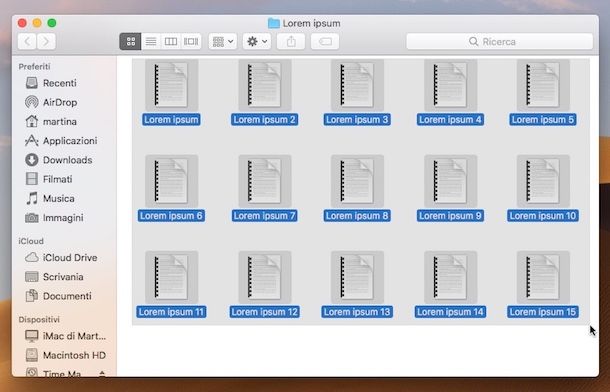Click the Lorem ipsum 10 file icon
Viewport: 610px width, 392px height.
[x=543, y=181]
